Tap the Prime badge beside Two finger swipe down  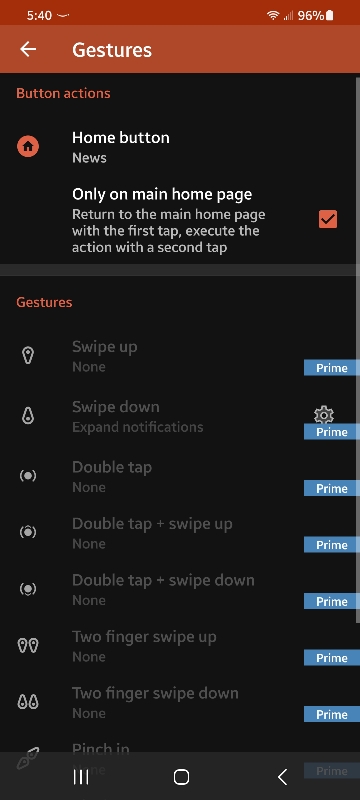[x=332, y=714]
